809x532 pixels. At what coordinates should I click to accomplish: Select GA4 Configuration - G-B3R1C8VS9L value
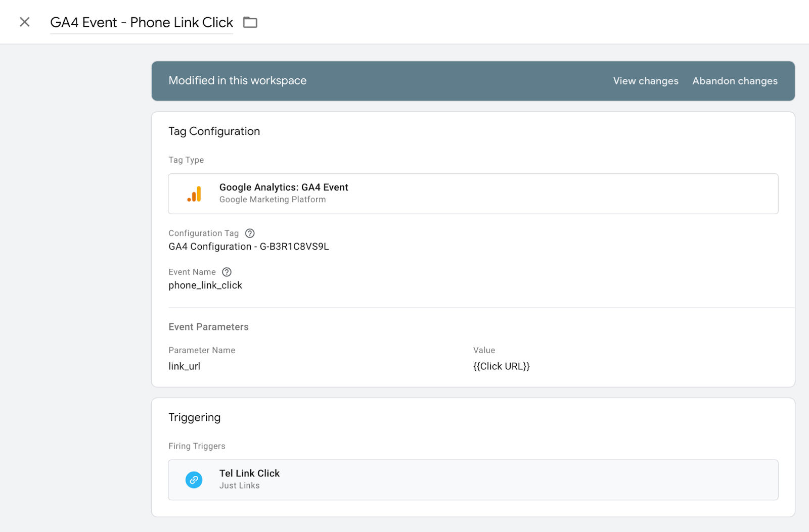(x=249, y=247)
